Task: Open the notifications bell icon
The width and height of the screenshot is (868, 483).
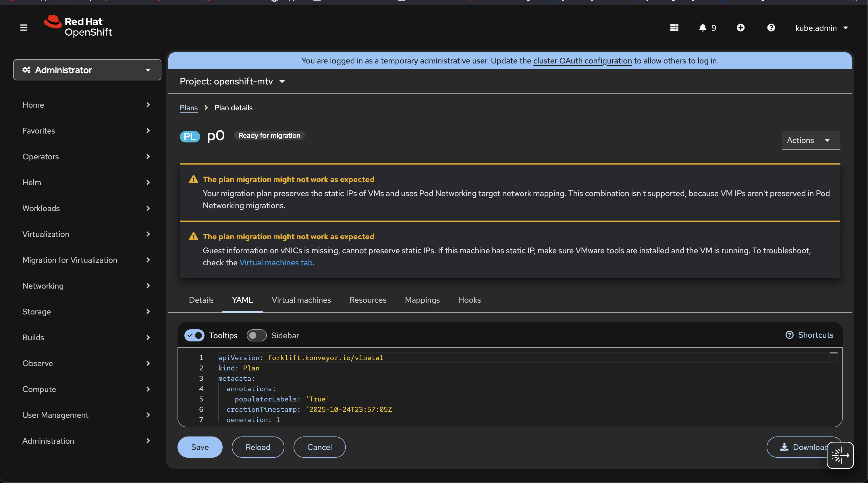Action: click(703, 28)
